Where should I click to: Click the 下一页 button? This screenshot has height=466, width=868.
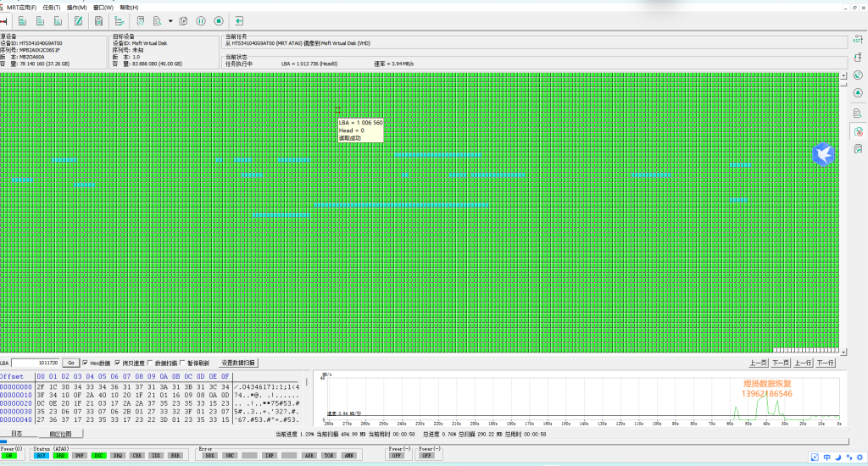point(781,363)
